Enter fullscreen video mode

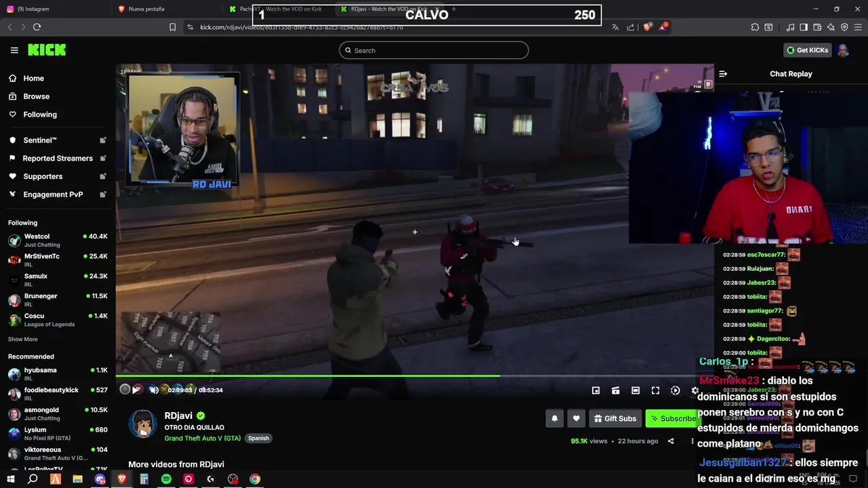(655, 390)
